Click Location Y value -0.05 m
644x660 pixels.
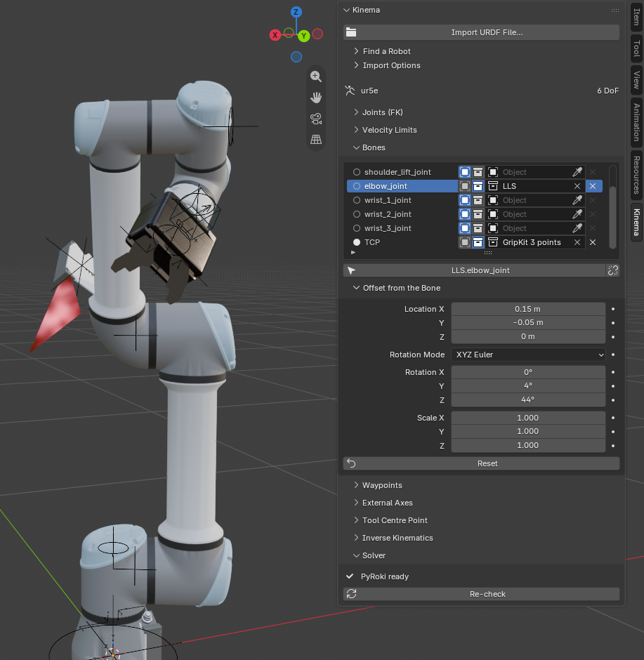(528, 323)
